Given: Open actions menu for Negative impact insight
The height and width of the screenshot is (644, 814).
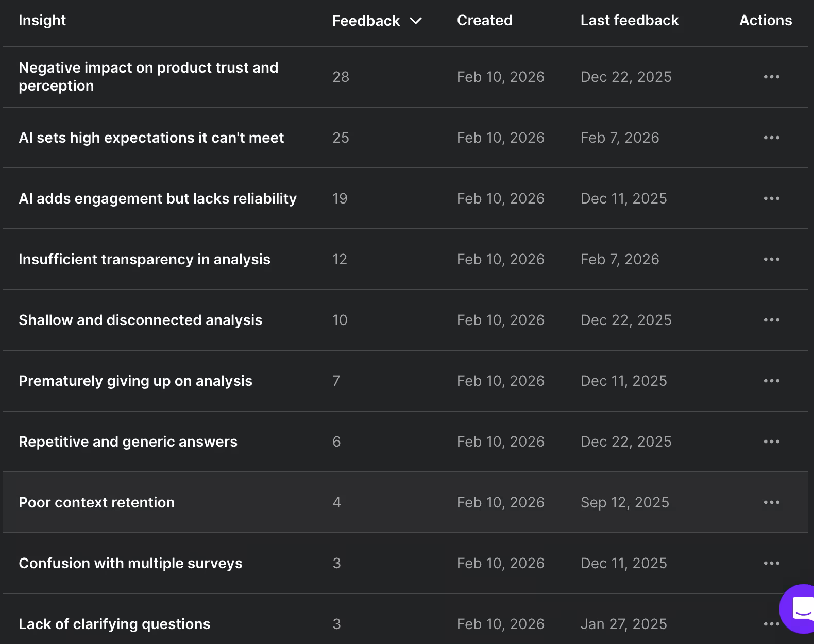Looking at the screenshot, I should tap(771, 77).
